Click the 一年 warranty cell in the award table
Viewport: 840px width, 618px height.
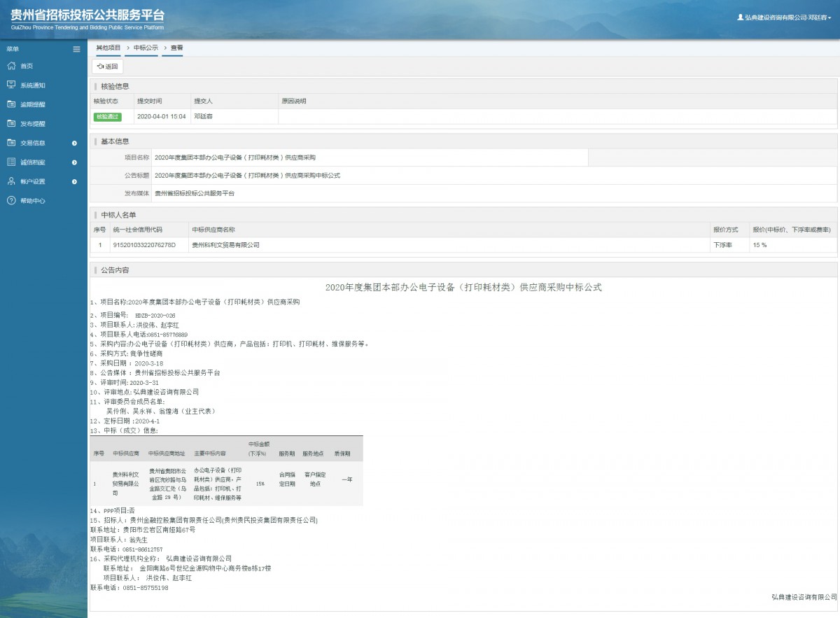(x=346, y=479)
